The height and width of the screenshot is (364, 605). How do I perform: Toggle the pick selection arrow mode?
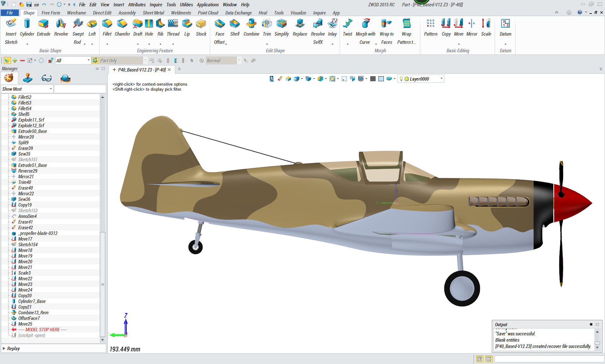tap(7, 60)
